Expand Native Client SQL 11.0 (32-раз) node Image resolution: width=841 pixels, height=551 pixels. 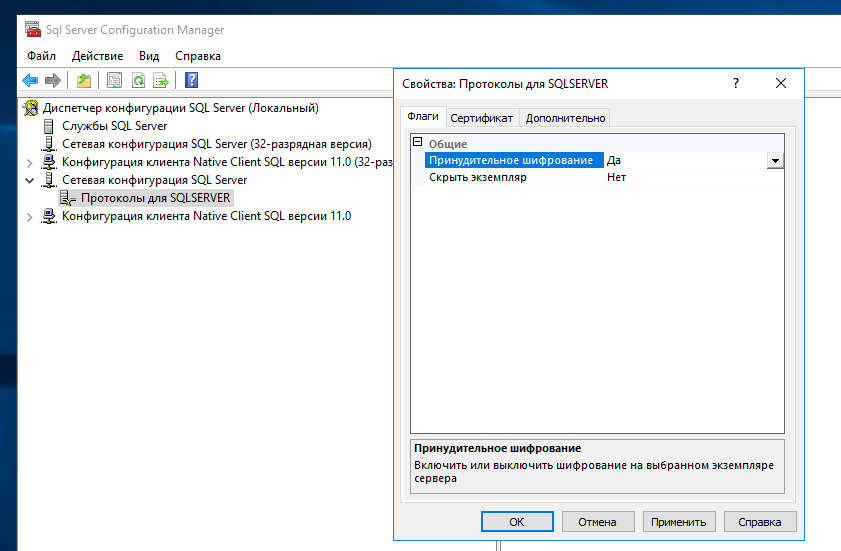(29, 163)
